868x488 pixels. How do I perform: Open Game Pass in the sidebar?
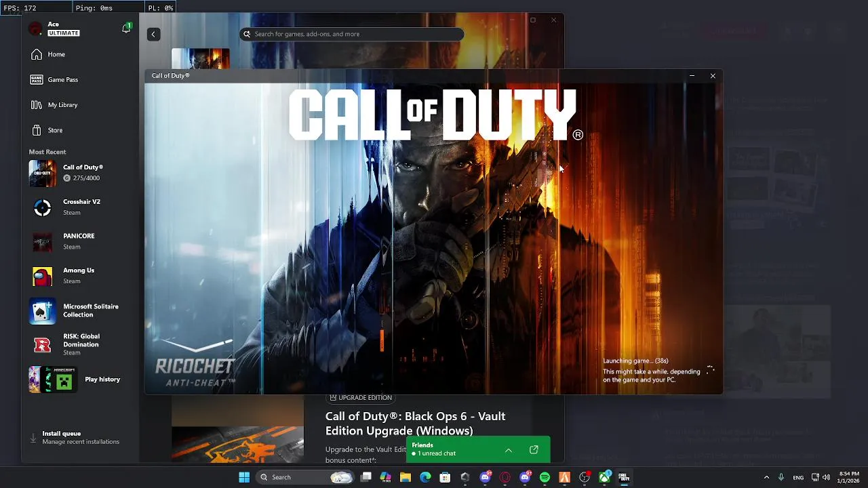[x=80, y=79]
